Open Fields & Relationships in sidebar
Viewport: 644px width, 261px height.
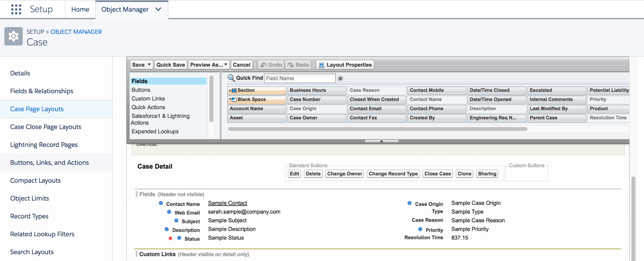coord(42,91)
